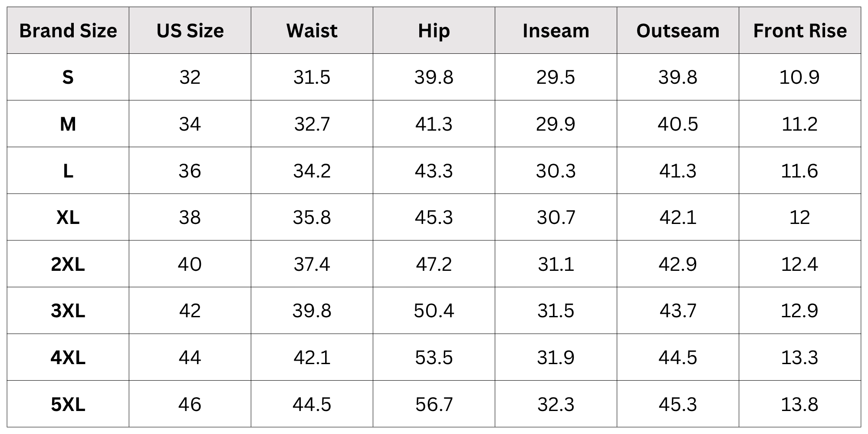This screenshot has width=868, height=434.
Task: Click the Outseam column header
Action: point(678,31)
